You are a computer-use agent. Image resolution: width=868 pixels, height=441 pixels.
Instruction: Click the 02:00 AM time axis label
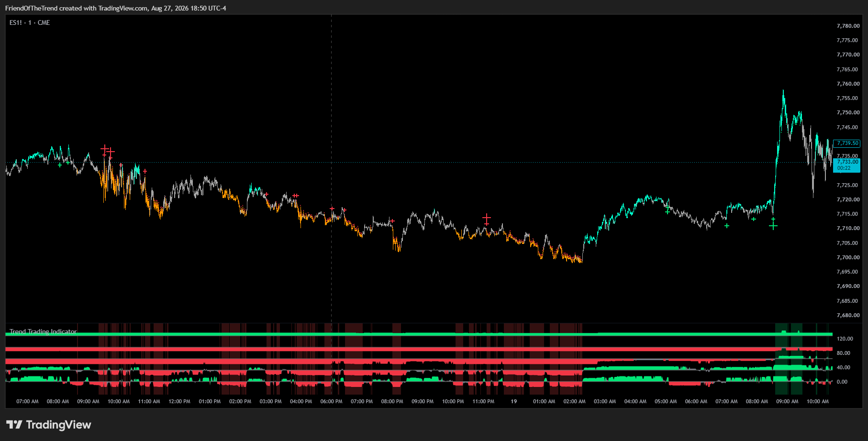pos(574,401)
